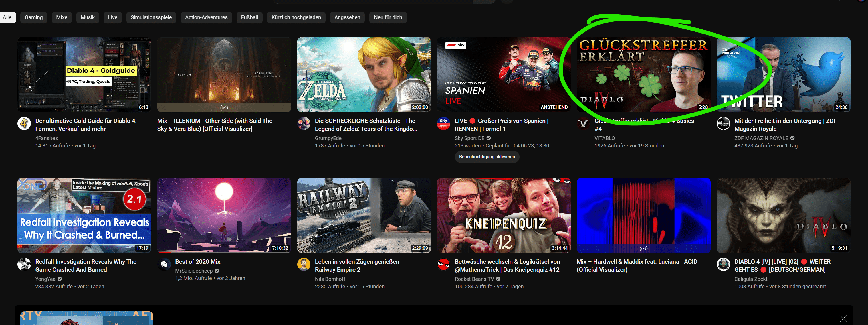The width and height of the screenshot is (868, 325).
Task: Open title Bettwäsche wechseln & Logikrätsel
Action: 507,266
